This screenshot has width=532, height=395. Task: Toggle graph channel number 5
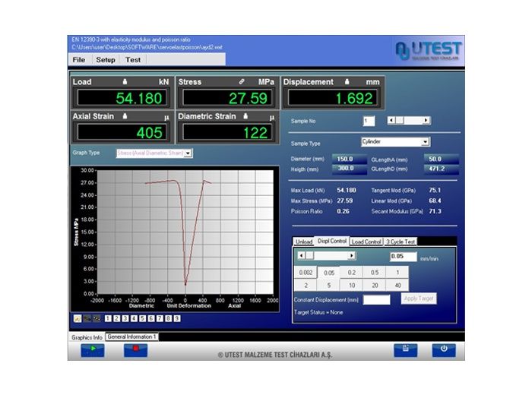(143, 319)
